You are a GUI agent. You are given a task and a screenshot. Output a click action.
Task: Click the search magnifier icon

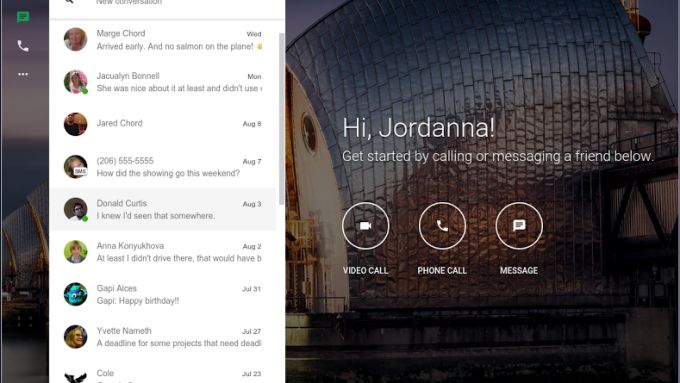pos(69,2)
